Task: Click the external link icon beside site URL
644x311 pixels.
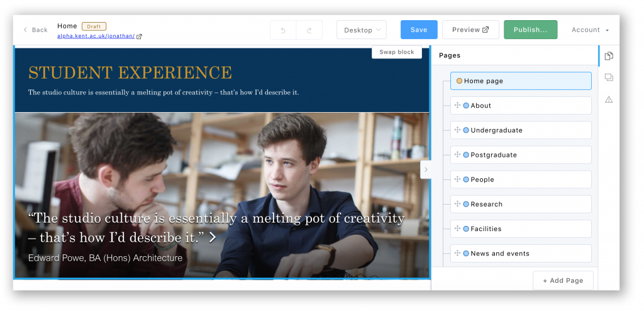Action: pos(140,37)
